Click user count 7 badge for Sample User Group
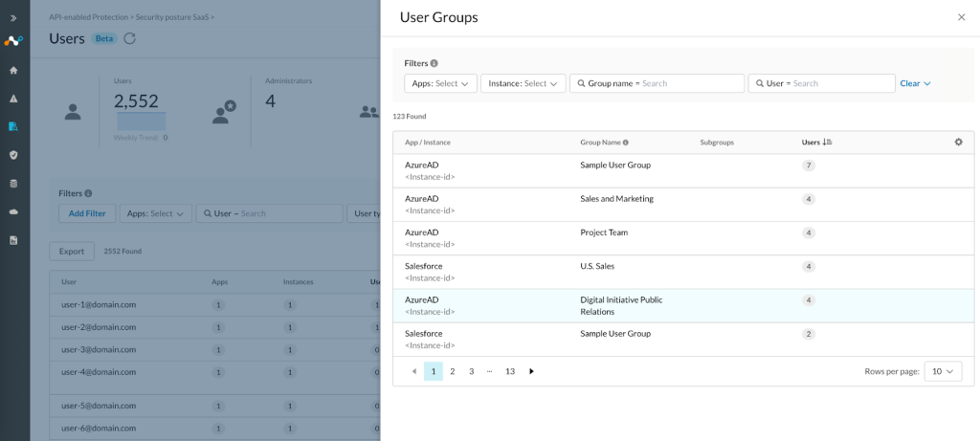Image resolution: width=980 pixels, height=441 pixels. (x=809, y=165)
